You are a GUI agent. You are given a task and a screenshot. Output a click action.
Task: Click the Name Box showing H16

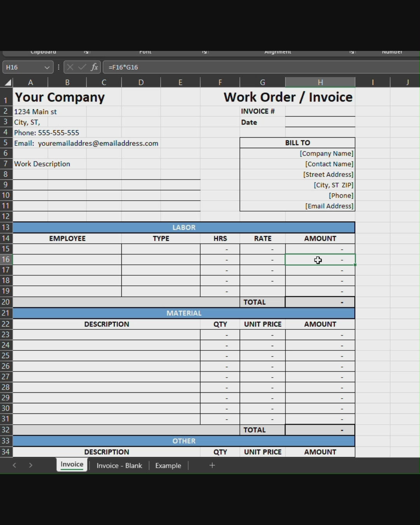23,67
